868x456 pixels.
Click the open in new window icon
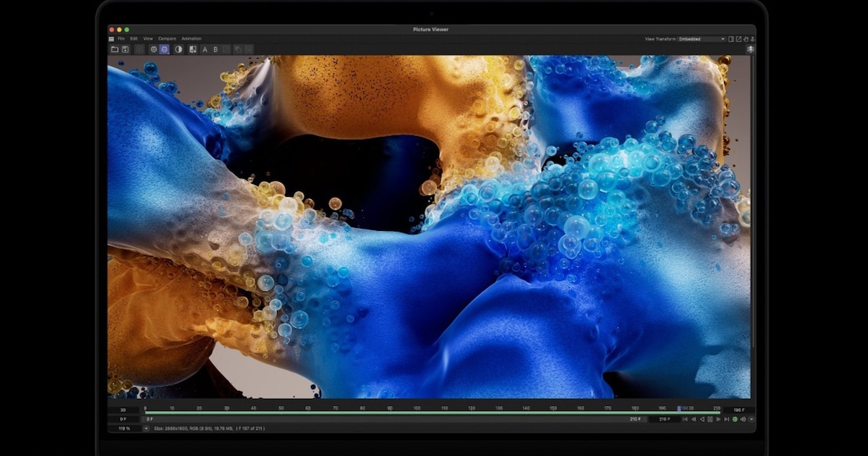(739, 39)
